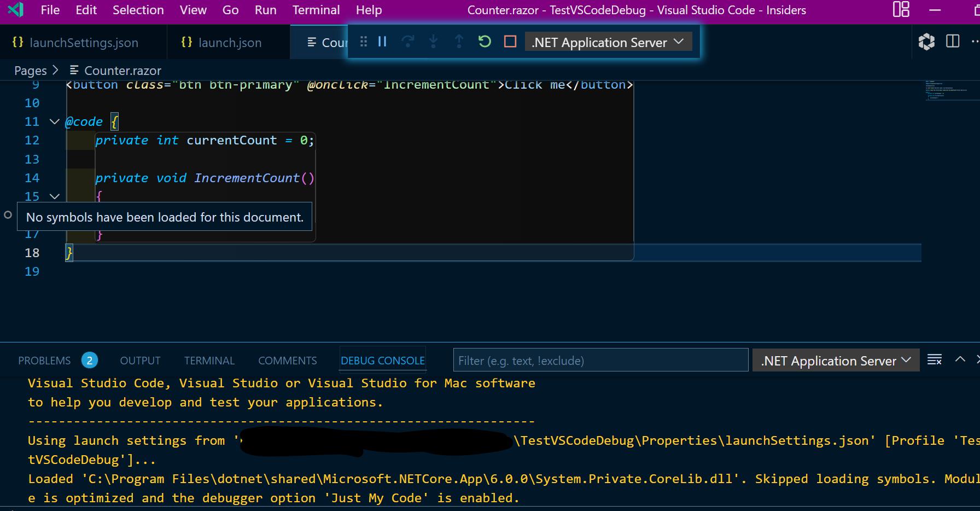
Task: Switch to the launchSettings.json tab
Action: [83, 43]
